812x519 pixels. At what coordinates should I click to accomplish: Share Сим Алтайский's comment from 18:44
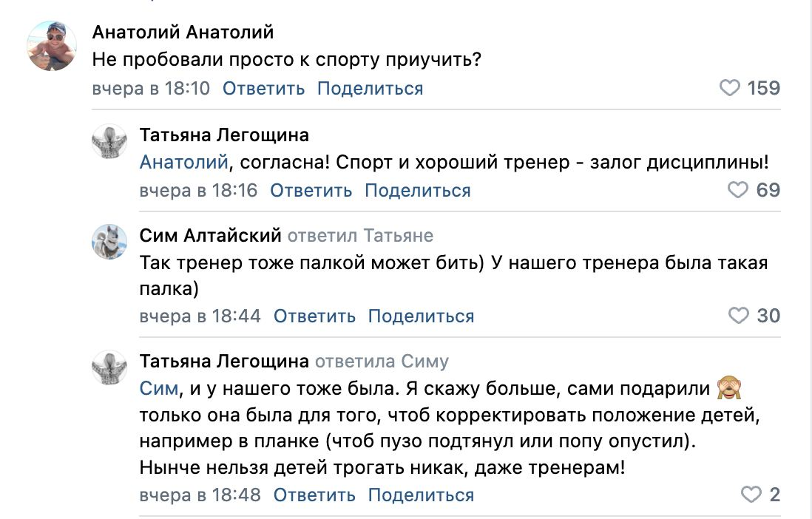(421, 316)
